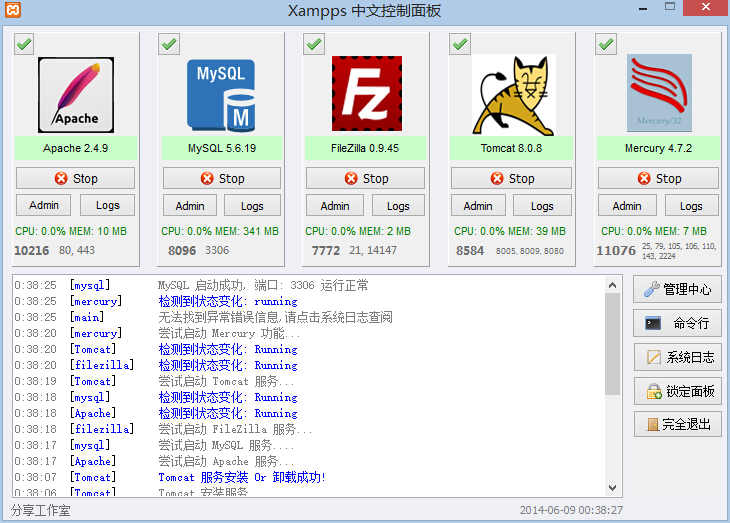The width and height of the screenshot is (730, 523).
Task: Open MySQL Logs
Action: (252, 206)
